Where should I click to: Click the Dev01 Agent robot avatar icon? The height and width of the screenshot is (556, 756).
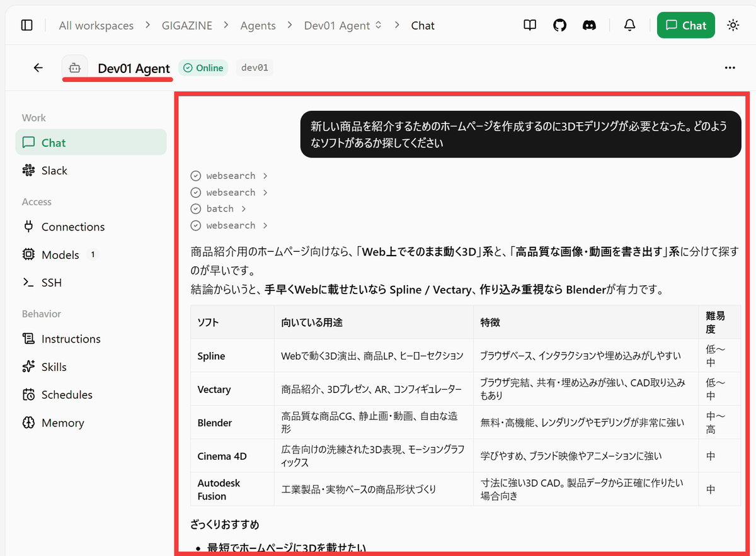click(x=74, y=68)
